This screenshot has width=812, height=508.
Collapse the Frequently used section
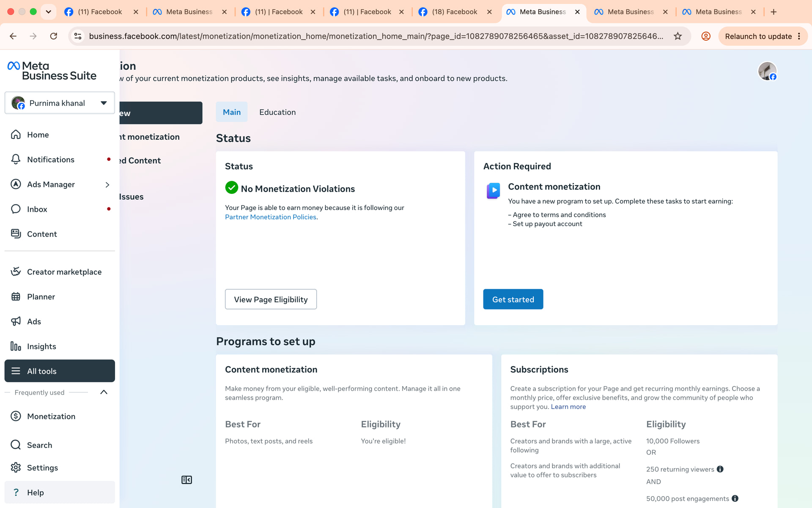[104, 392]
